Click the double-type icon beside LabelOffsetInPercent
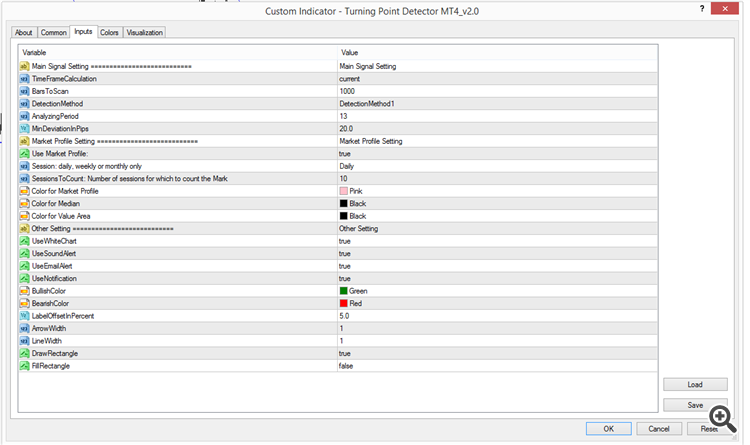Screen dimensions: 750x445 24,316
